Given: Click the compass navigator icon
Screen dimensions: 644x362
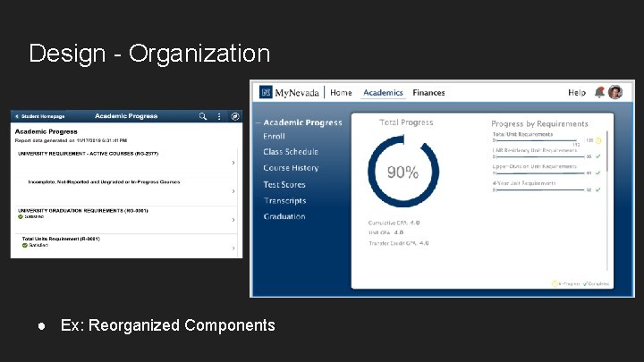Looking at the screenshot, I should coord(235,116).
